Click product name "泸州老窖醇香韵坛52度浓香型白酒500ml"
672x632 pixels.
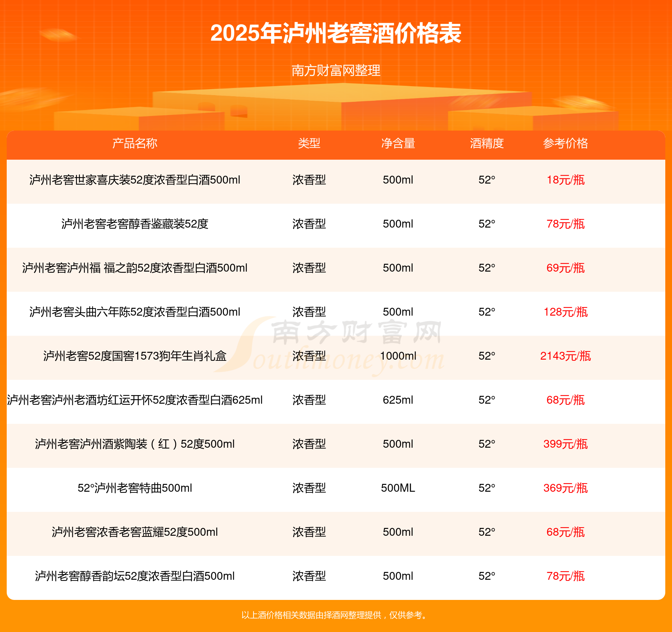tap(135, 576)
